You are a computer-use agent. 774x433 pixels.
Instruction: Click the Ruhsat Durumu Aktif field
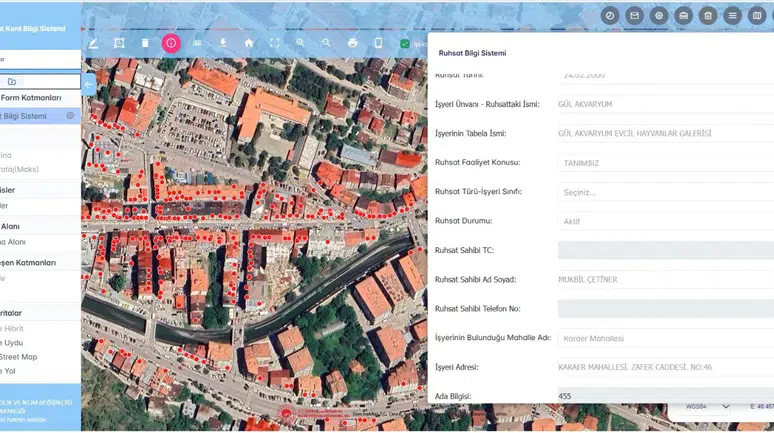(666, 221)
